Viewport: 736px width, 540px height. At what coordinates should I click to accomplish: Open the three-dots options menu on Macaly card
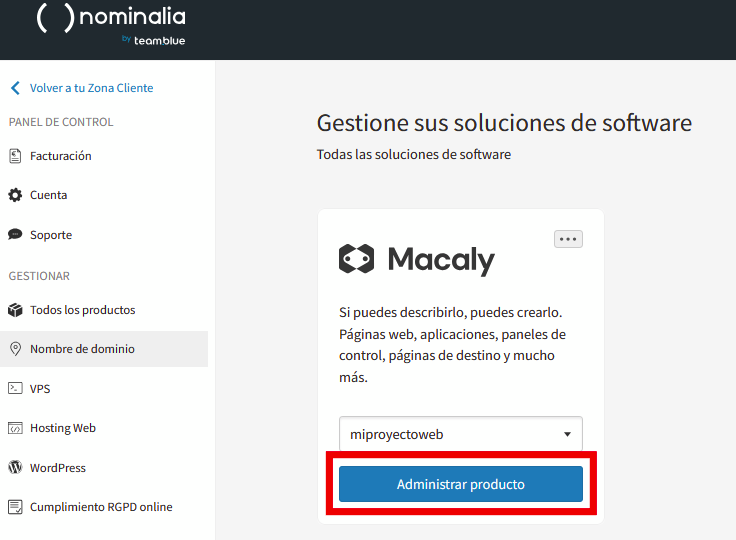click(568, 239)
